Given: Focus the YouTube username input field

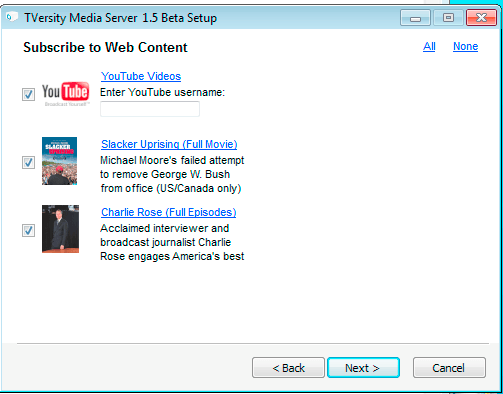Looking at the screenshot, I should (150, 109).
